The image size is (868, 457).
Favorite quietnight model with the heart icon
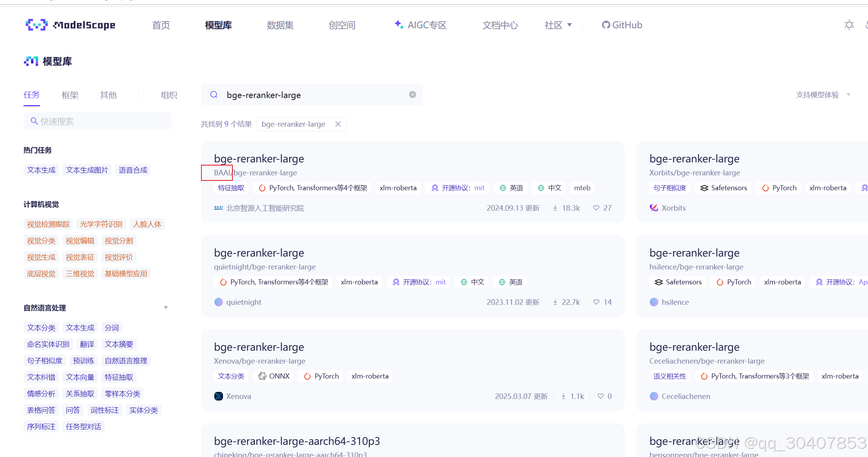pos(596,302)
